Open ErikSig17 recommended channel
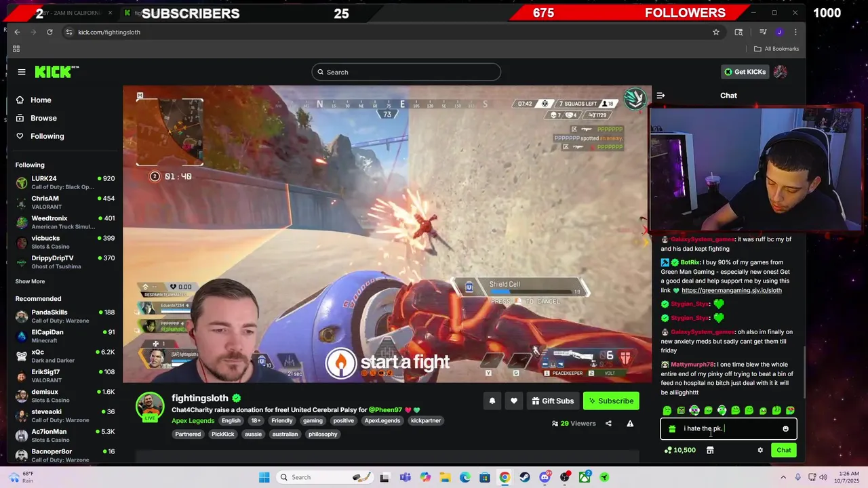The image size is (868, 488). [x=65, y=375]
